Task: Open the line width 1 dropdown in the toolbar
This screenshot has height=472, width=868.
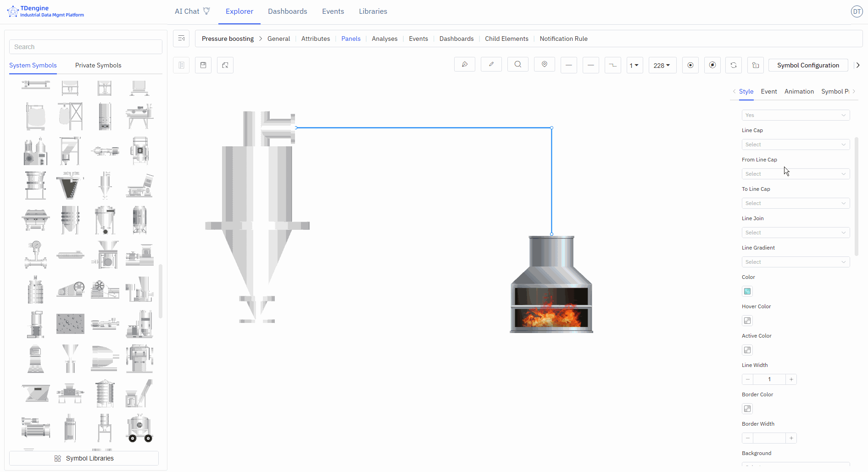Action: tap(634, 65)
